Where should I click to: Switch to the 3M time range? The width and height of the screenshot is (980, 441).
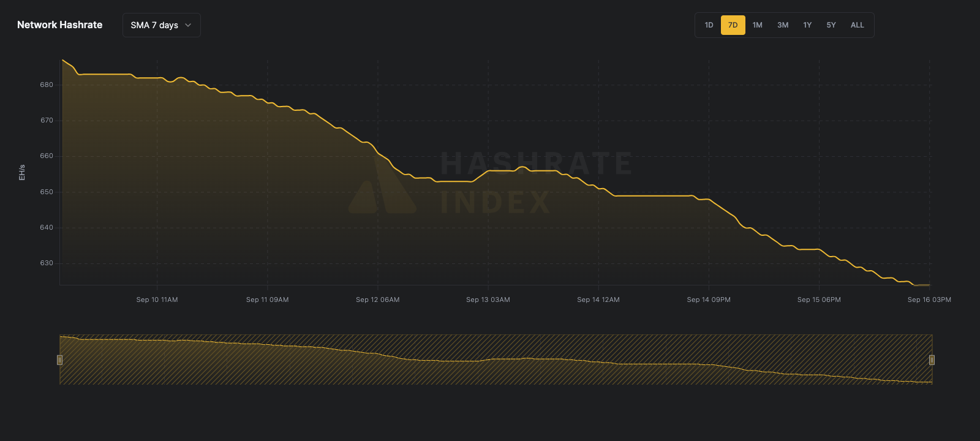[783, 25]
